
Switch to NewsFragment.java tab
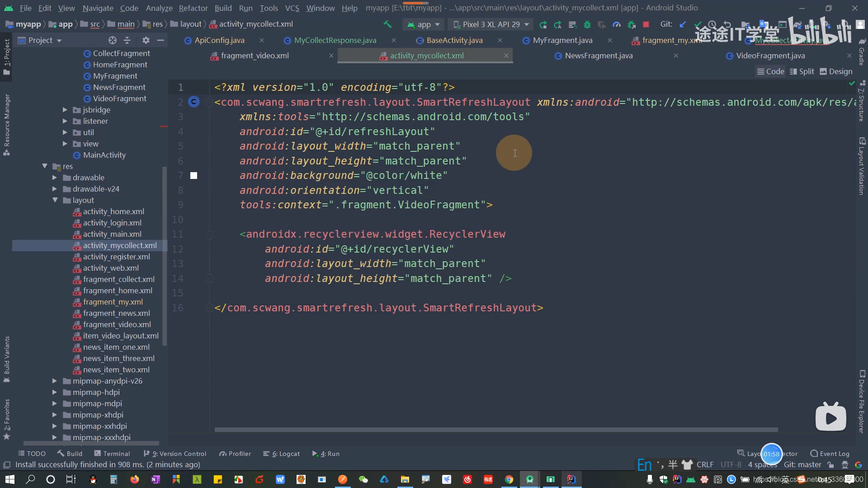(x=599, y=56)
